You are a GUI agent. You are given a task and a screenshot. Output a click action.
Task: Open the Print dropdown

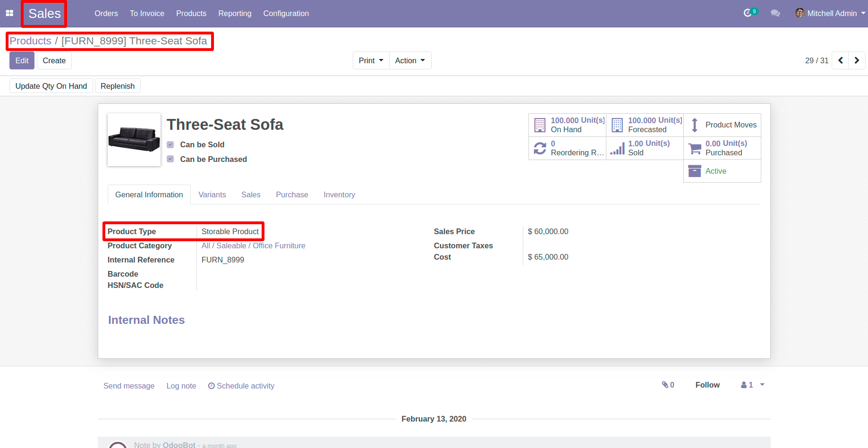[x=371, y=60]
